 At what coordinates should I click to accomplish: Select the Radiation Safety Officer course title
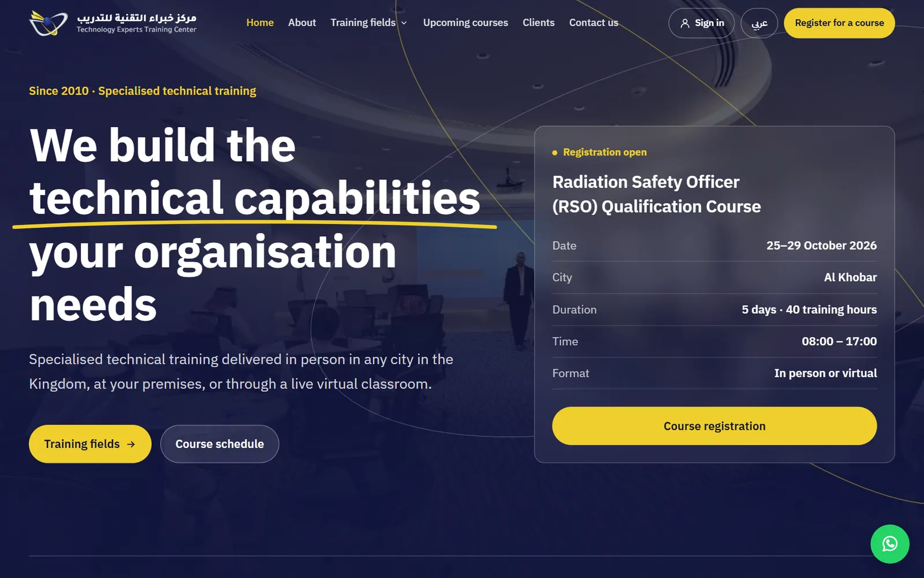(x=657, y=194)
